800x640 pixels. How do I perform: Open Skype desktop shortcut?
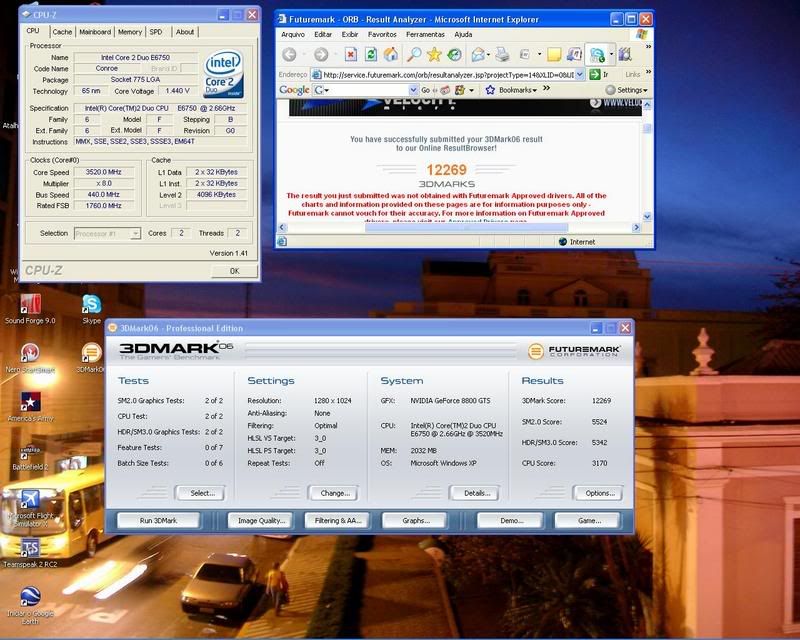tap(91, 309)
